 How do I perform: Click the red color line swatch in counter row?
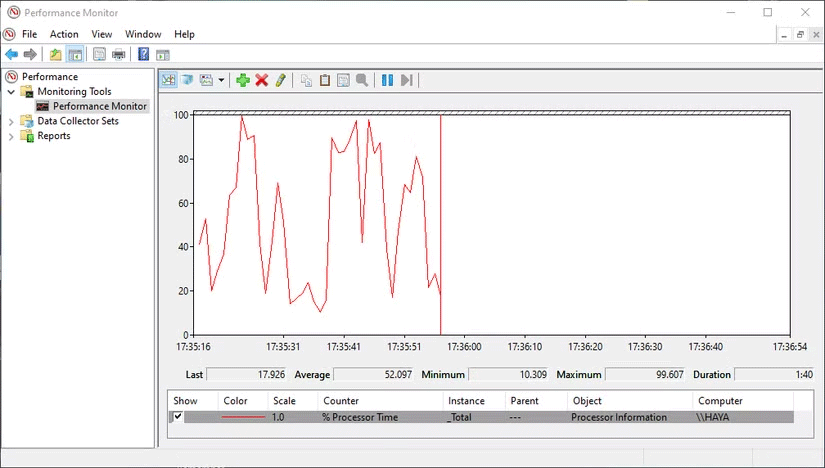[x=244, y=417]
